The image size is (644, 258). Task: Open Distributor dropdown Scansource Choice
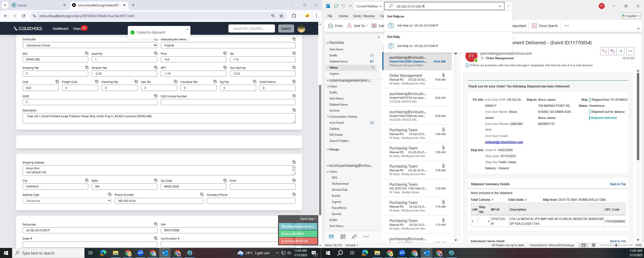coord(90,45)
